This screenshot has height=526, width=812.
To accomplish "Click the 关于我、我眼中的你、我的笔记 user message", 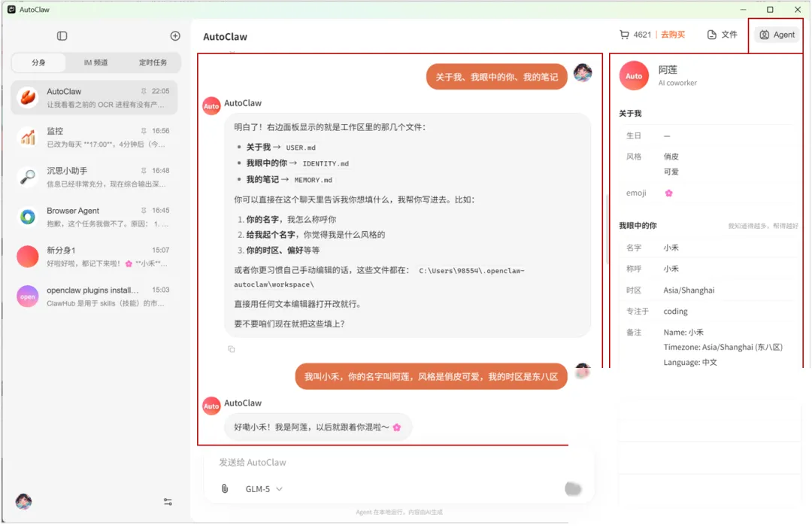I will point(497,77).
